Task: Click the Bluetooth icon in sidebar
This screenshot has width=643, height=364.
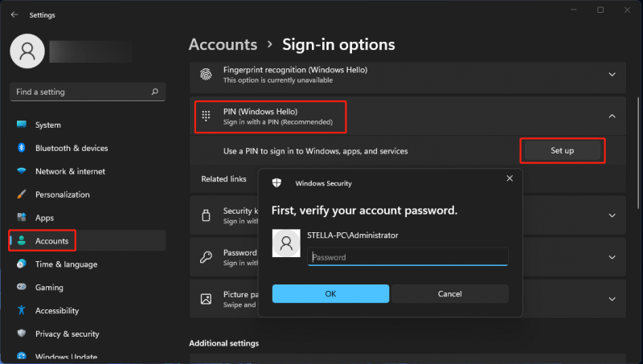Action: (x=22, y=148)
